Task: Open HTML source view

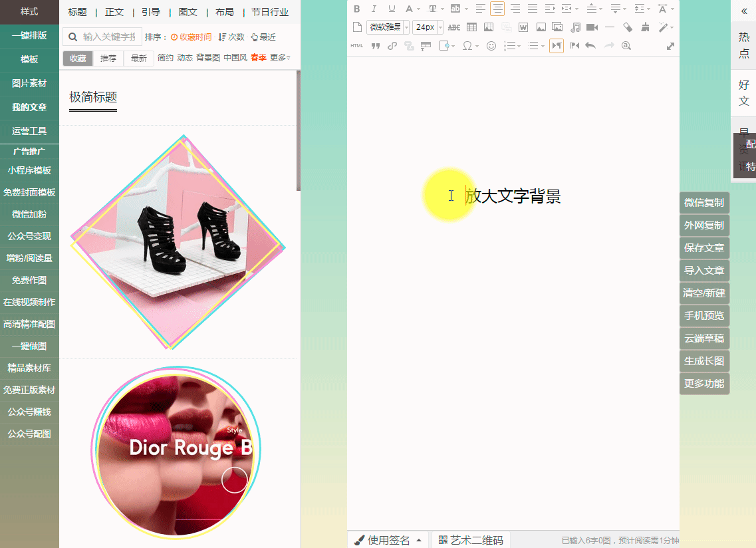Action: click(357, 46)
